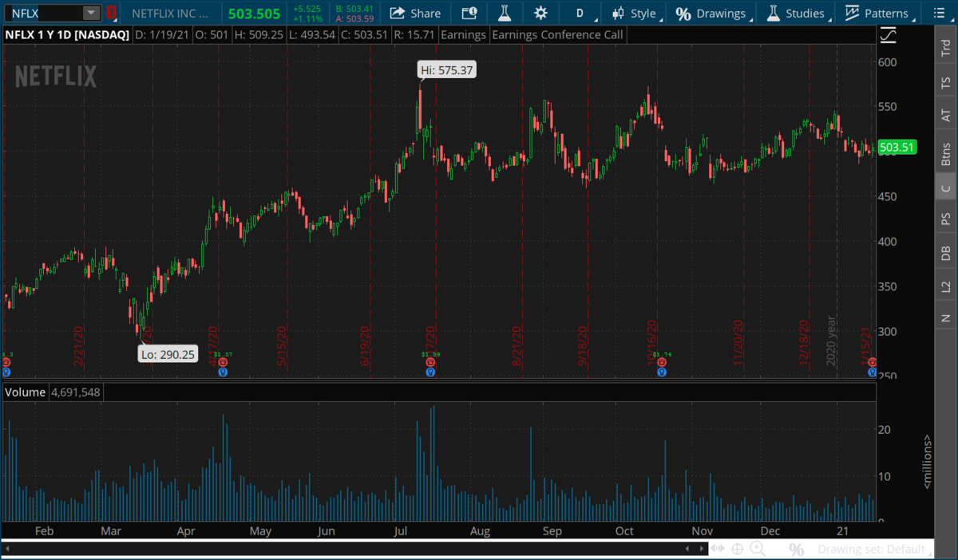Select the crosshair pan tool icon

[737, 549]
